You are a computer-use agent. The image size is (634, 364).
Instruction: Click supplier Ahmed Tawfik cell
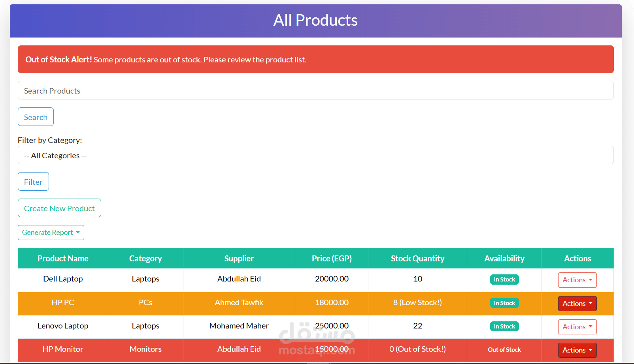point(239,303)
